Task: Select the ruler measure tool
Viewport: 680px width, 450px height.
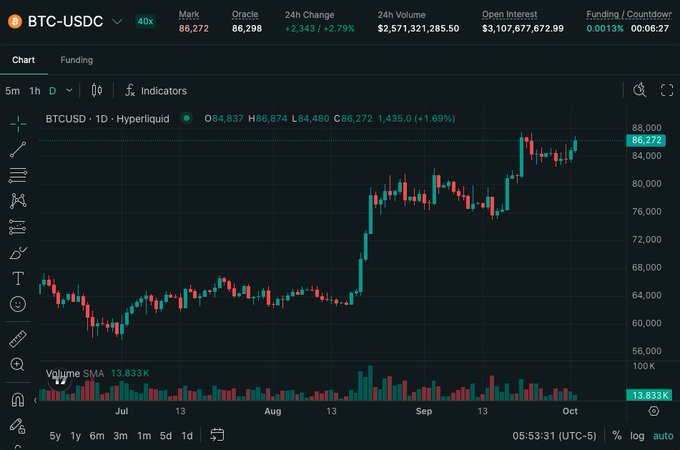Action: pos(18,339)
